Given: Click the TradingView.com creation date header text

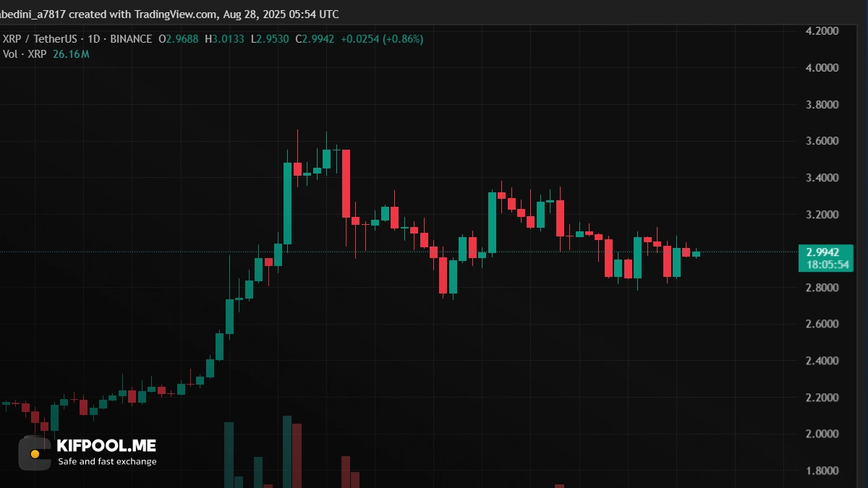Looking at the screenshot, I should pos(169,14).
